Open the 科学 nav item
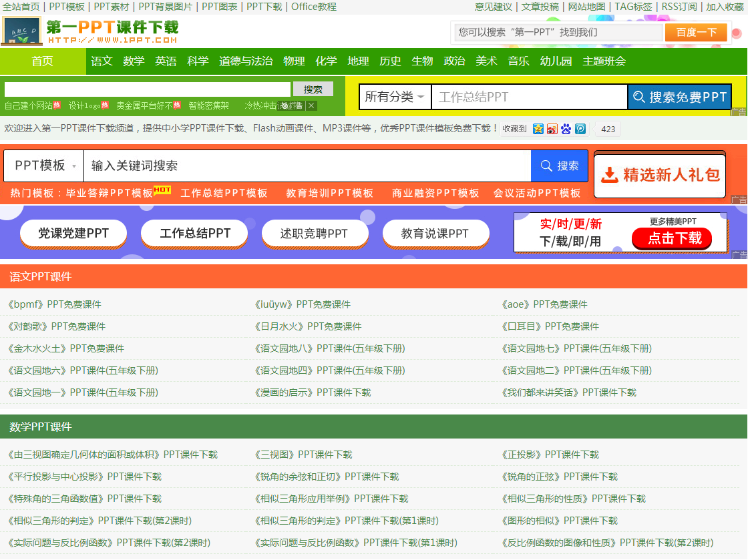Screen dimensions: 748x560 (198, 61)
